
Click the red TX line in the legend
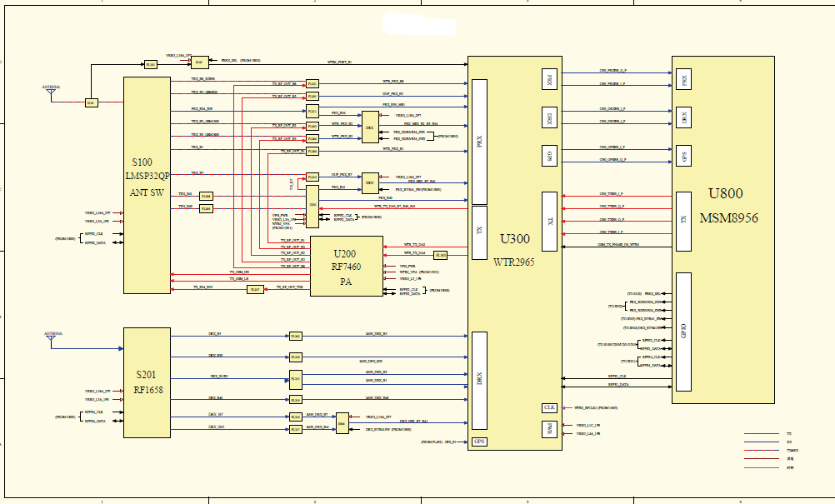coord(762,434)
